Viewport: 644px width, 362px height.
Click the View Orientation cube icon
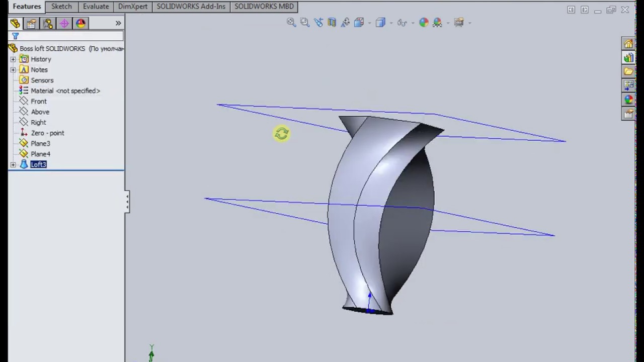(359, 22)
